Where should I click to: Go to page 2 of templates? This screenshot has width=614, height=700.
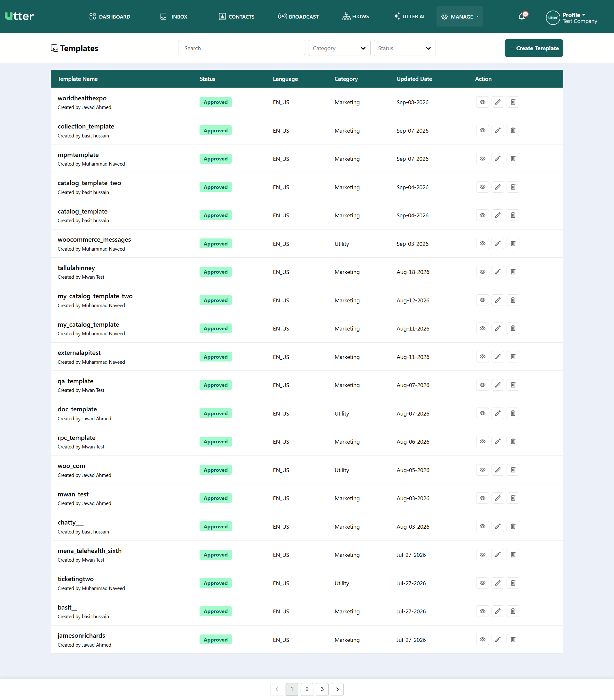click(x=307, y=689)
